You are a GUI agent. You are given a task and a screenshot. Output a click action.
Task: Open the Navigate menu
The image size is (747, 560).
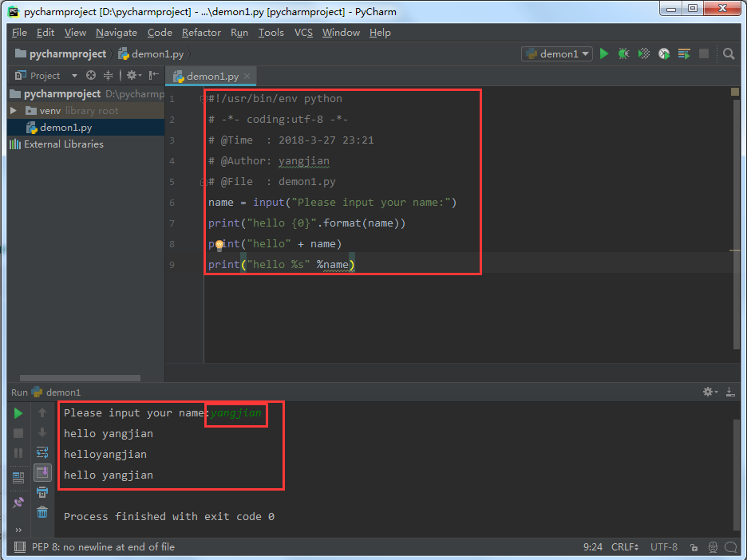point(117,33)
